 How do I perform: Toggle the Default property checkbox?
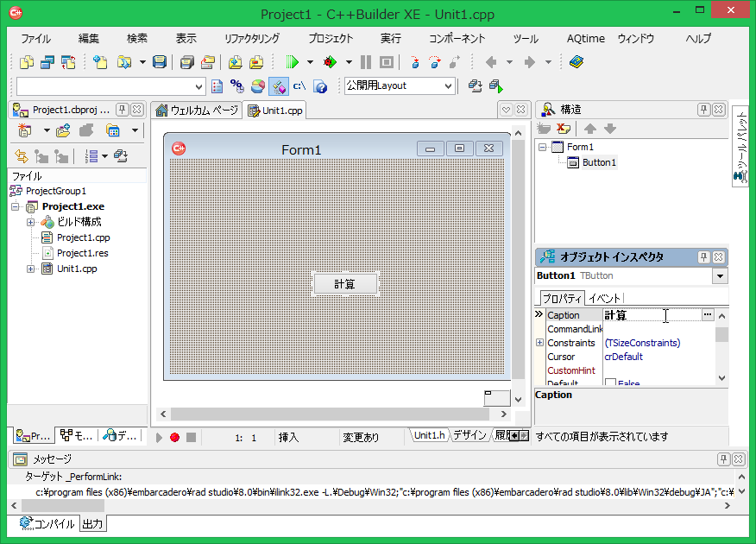[x=610, y=383]
